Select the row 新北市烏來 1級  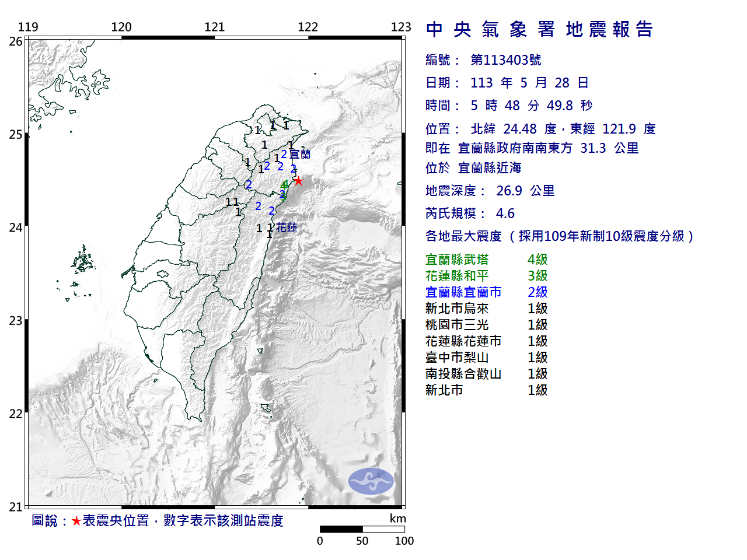coord(487,309)
